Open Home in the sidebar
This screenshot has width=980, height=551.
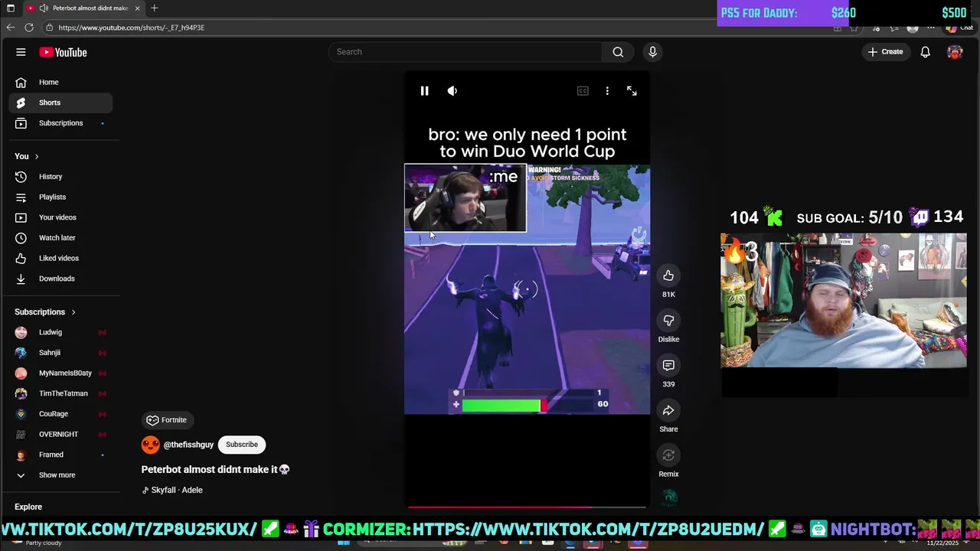[x=60, y=82]
